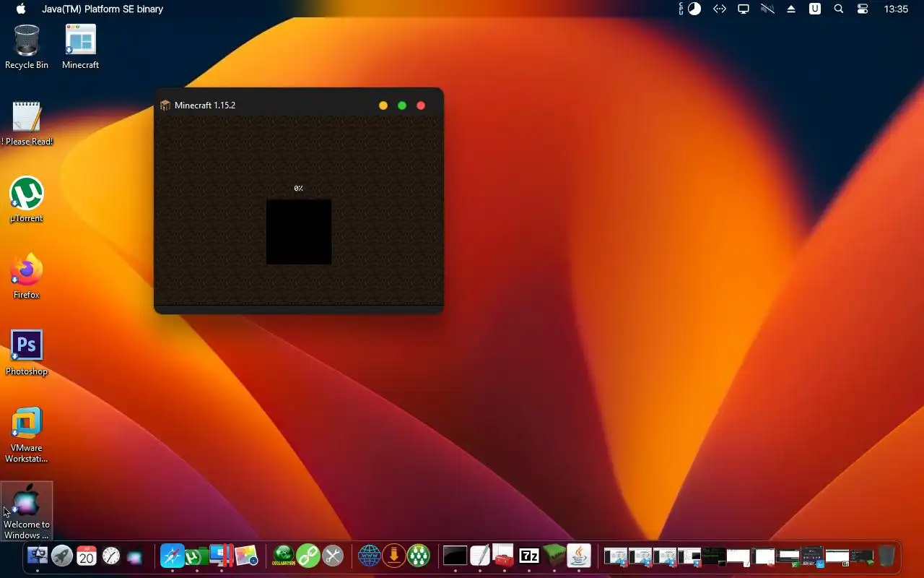
Task: Open the Siri icon in the dock
Action: click(x=135, y=557)
